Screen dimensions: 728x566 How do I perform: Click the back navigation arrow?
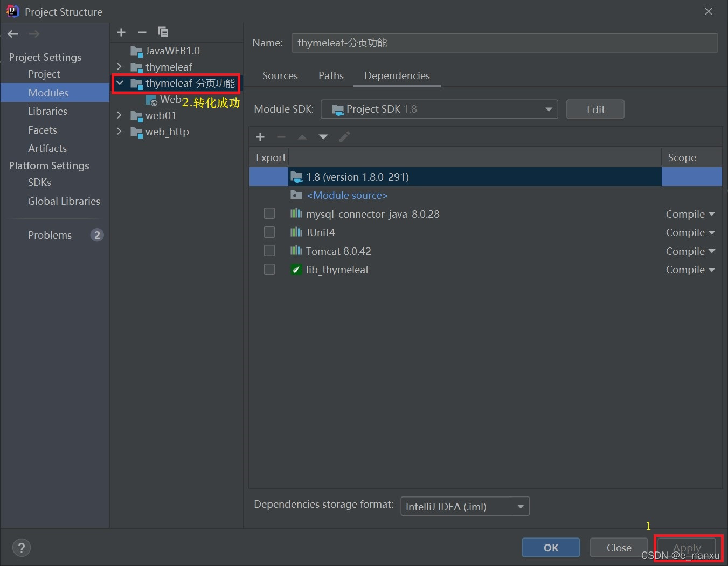[x=13, y=34]
